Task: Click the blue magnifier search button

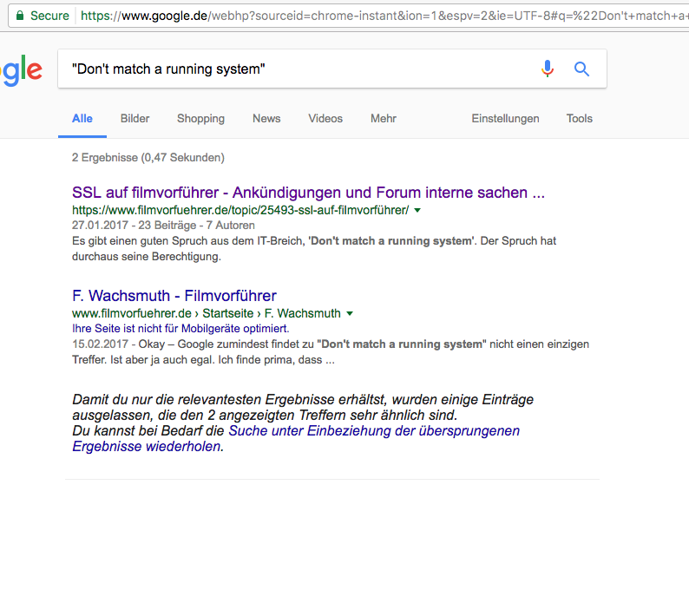Action: point(581,69)
